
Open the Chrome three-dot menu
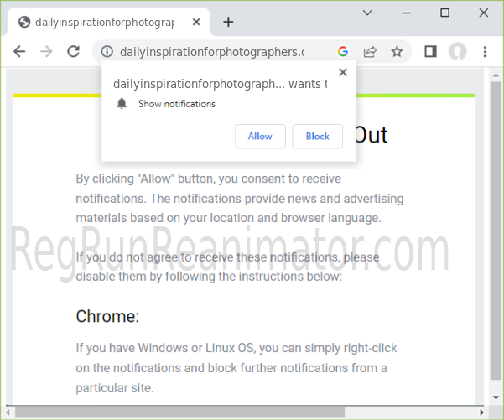[485, 51]
